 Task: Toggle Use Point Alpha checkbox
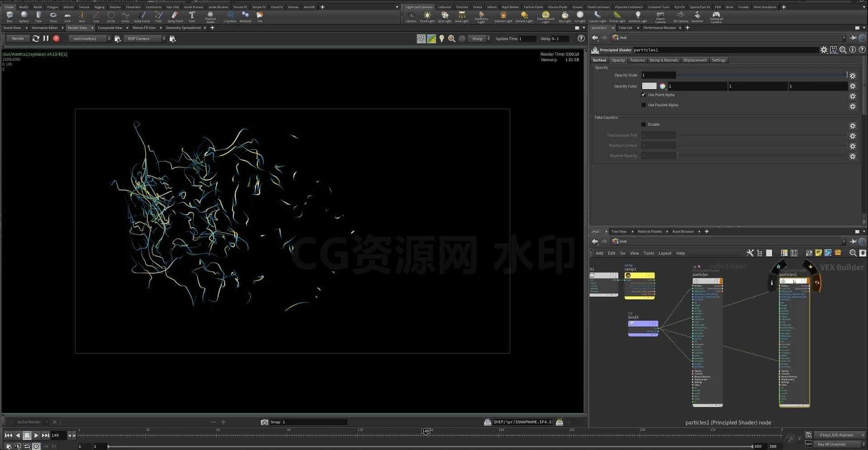tap(644, 95)
